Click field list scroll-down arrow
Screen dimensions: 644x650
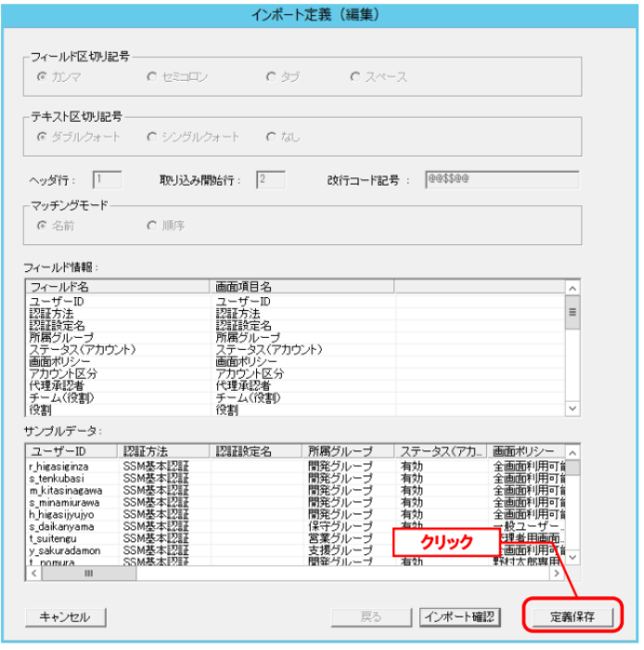coord(573,409)
